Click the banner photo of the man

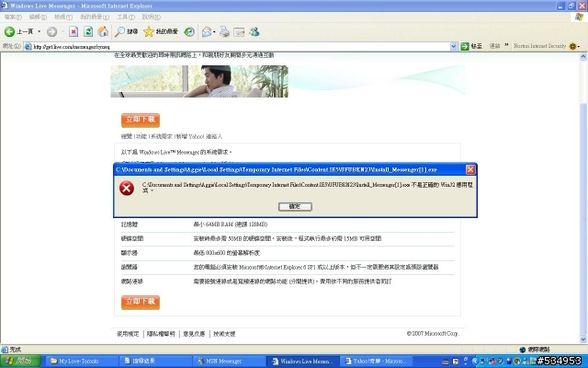click(199, 82)
